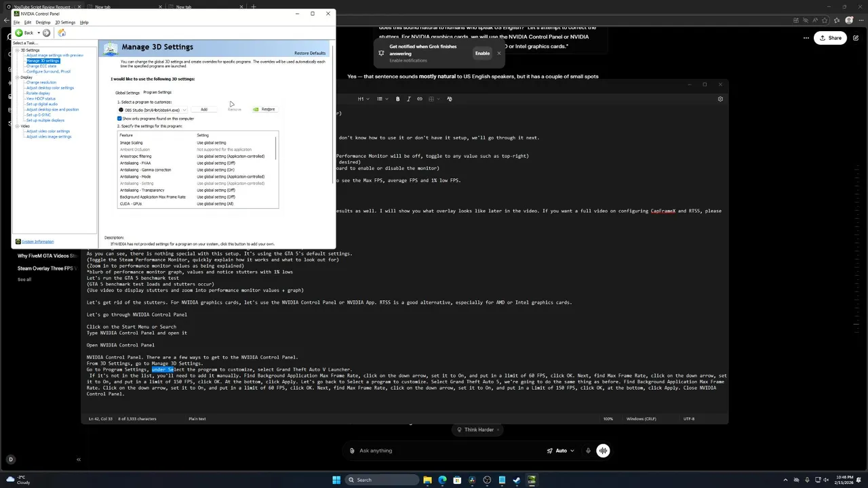
Task: Switch to the Global Settings tab
Action: [127, 93]
